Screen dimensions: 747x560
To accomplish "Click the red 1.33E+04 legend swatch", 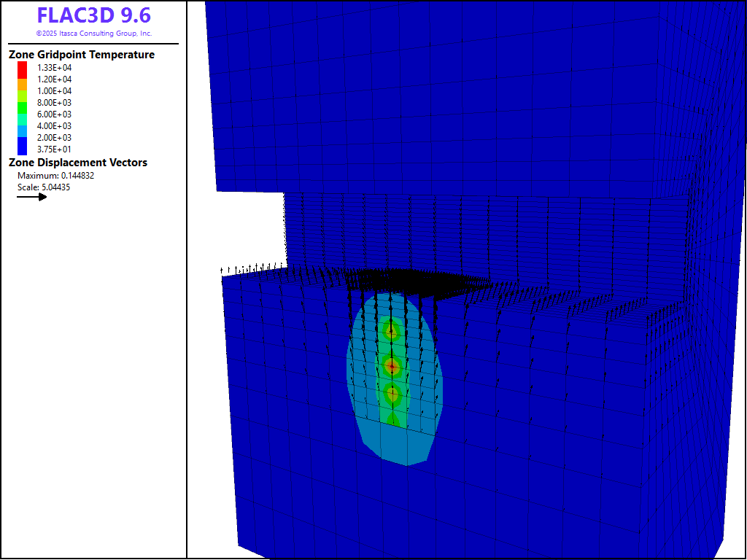I will point(22,67).
